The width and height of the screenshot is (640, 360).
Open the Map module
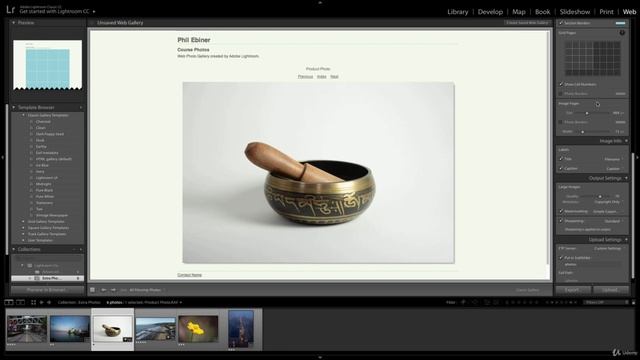pos(519,12)
